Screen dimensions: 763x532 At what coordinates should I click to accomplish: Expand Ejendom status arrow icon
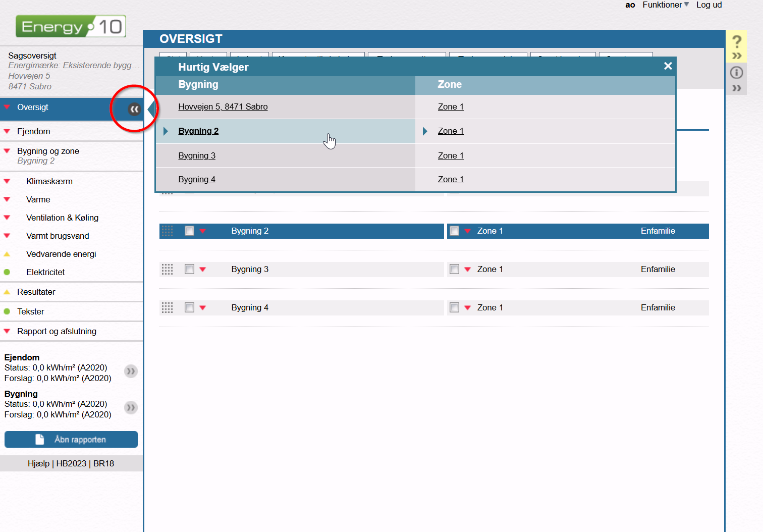[x=131, y=371]
